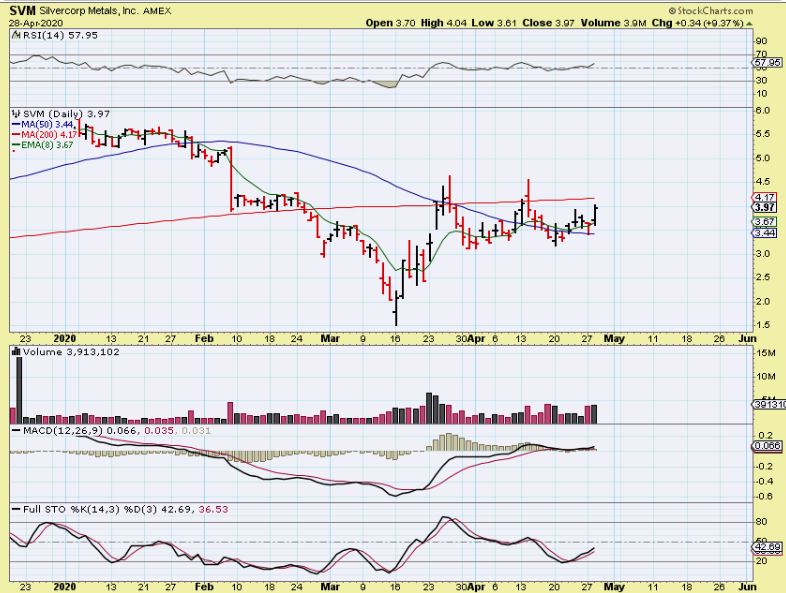Click the Open 3.70 value
This screenshot has height=593, width=786.
coord(390,23)
